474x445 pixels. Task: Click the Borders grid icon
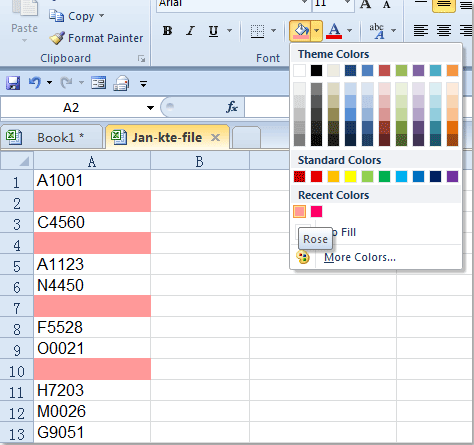(x=257, y=31)
